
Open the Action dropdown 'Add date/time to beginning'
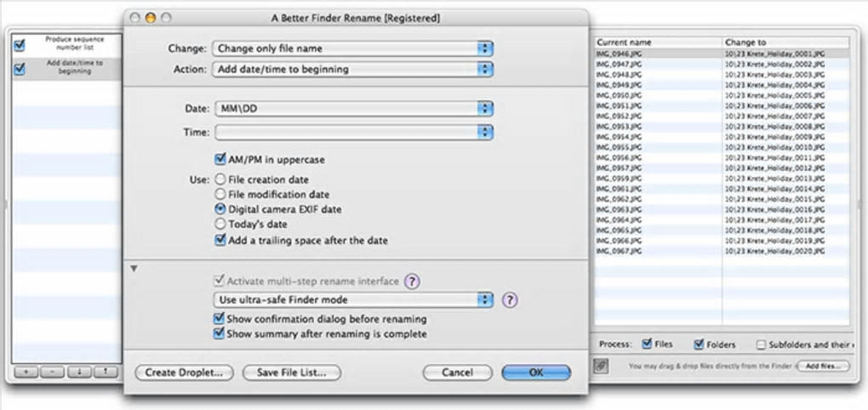[353, 69]
